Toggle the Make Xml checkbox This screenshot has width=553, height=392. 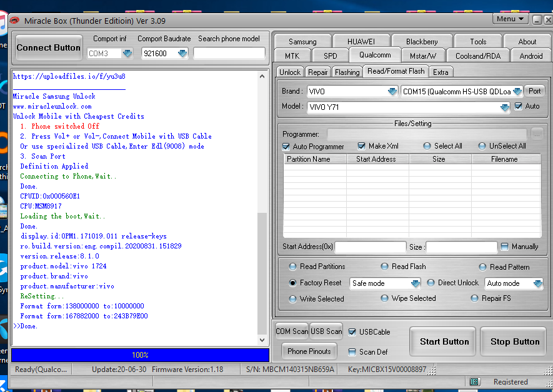[361, 146]
